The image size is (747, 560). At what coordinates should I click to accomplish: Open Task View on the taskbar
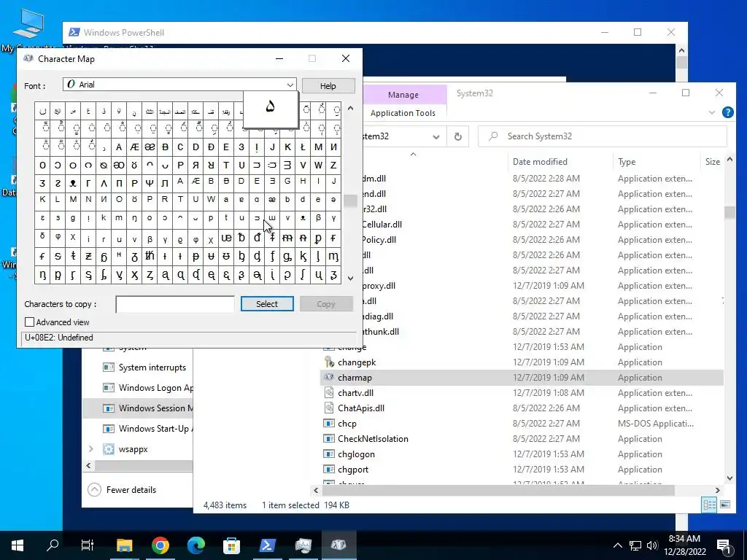click(x=88, y=545)
